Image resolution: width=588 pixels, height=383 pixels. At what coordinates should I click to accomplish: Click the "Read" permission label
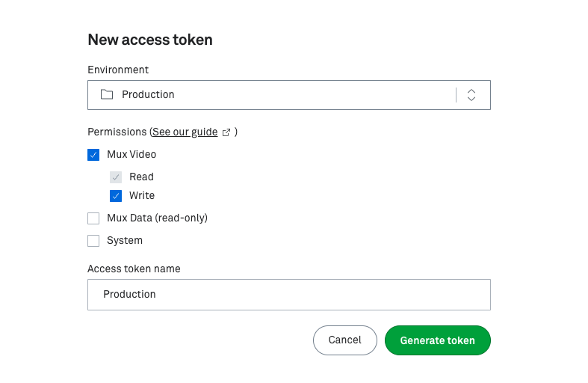141,177
